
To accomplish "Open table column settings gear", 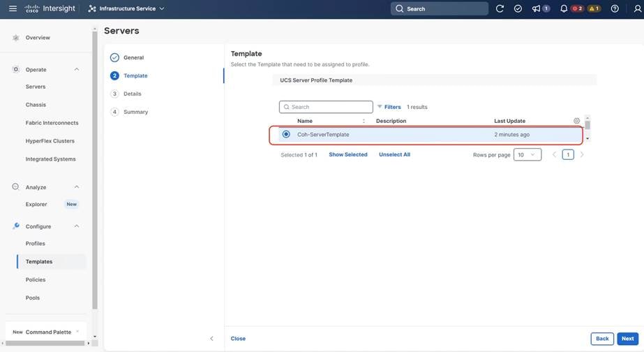I will (x=576, y=121).
